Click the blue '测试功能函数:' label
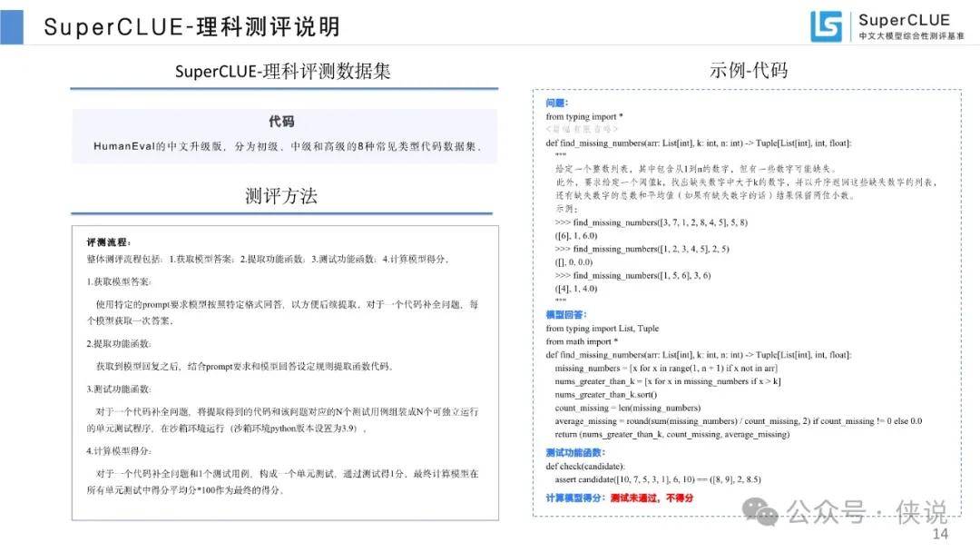980x552 pixels. (575, 453)
